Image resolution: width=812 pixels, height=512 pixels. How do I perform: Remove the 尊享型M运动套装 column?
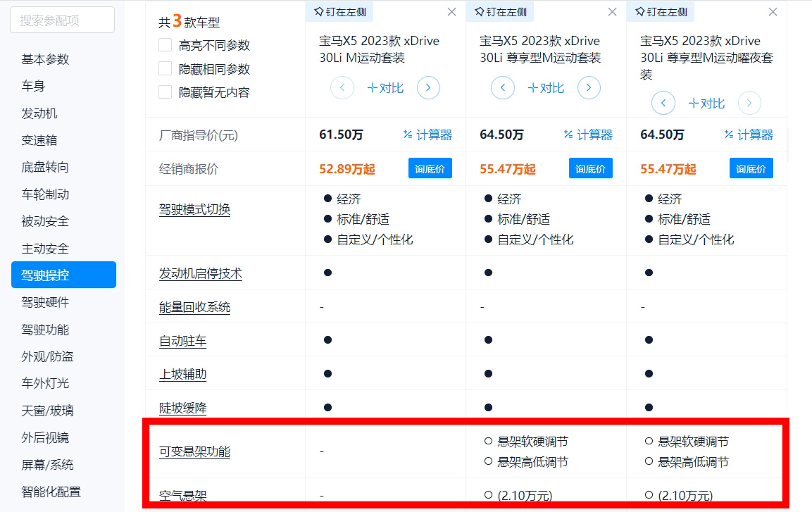[x=612, y=12]
